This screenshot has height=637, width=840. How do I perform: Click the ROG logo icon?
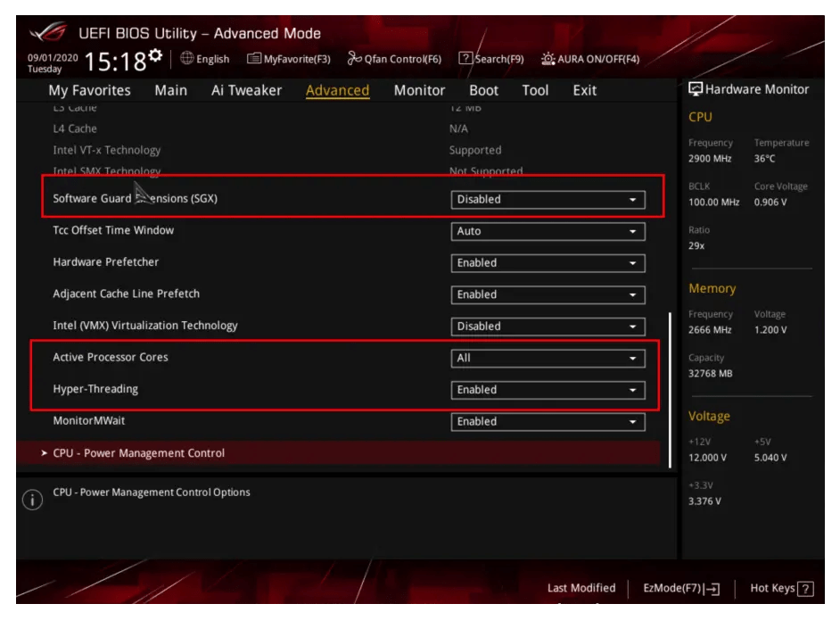click(49, 32)
